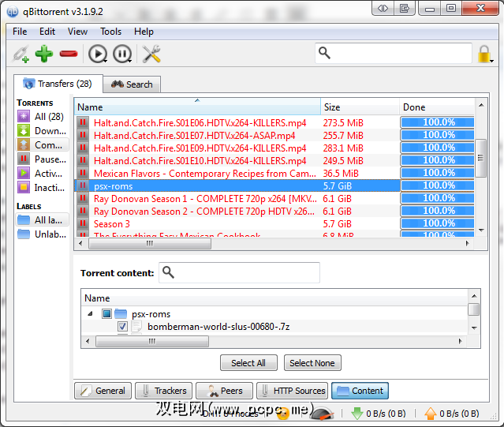The height and width of the screenshot is (427, 504).
Task: Click the add torrent link icon
Action: click(x=21, y=54)
